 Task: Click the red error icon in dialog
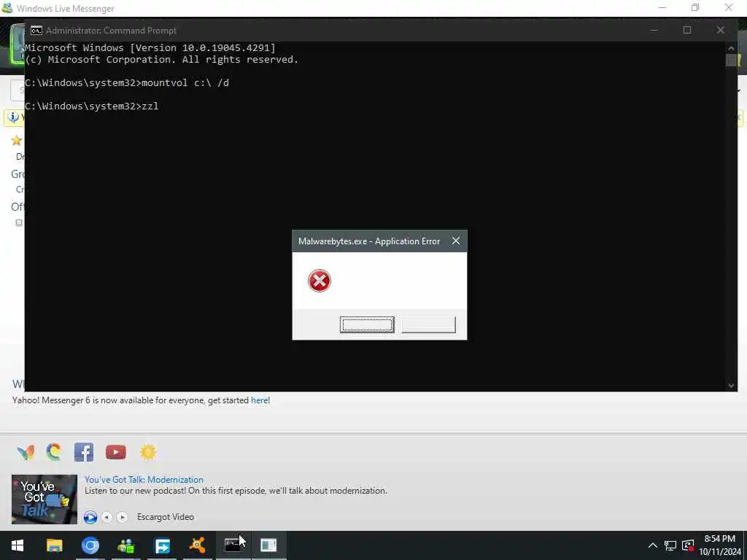[320, 281]
